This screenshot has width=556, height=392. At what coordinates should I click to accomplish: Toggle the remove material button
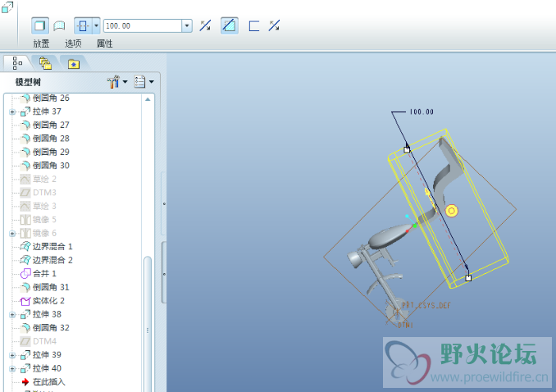[x=230, y=26]
